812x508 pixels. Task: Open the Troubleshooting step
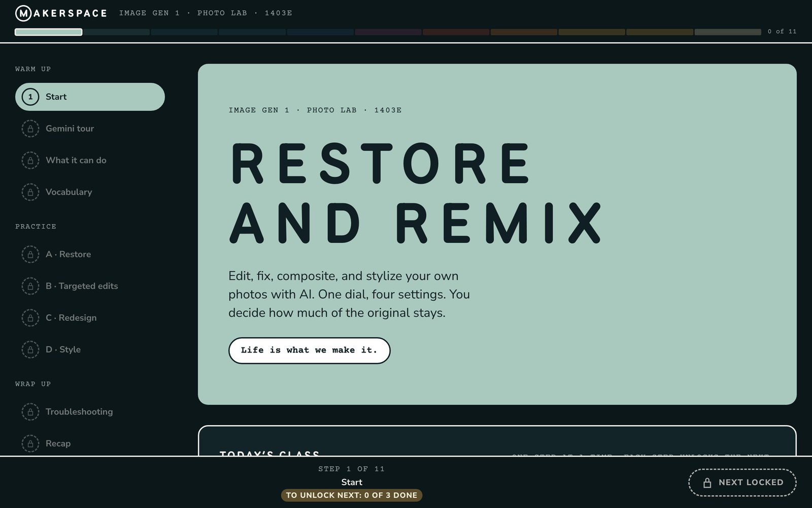click(x=90, y=411)
